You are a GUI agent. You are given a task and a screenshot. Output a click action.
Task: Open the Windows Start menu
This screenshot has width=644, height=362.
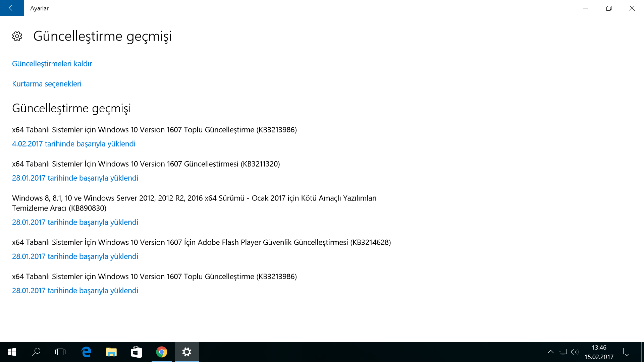tap(12, 352)
